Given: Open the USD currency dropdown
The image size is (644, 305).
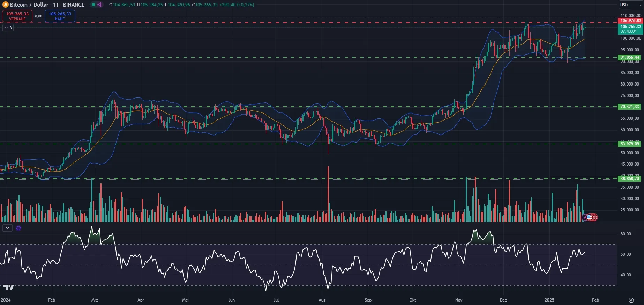Looking at the screenshot, I should click(x=631, y=5).
